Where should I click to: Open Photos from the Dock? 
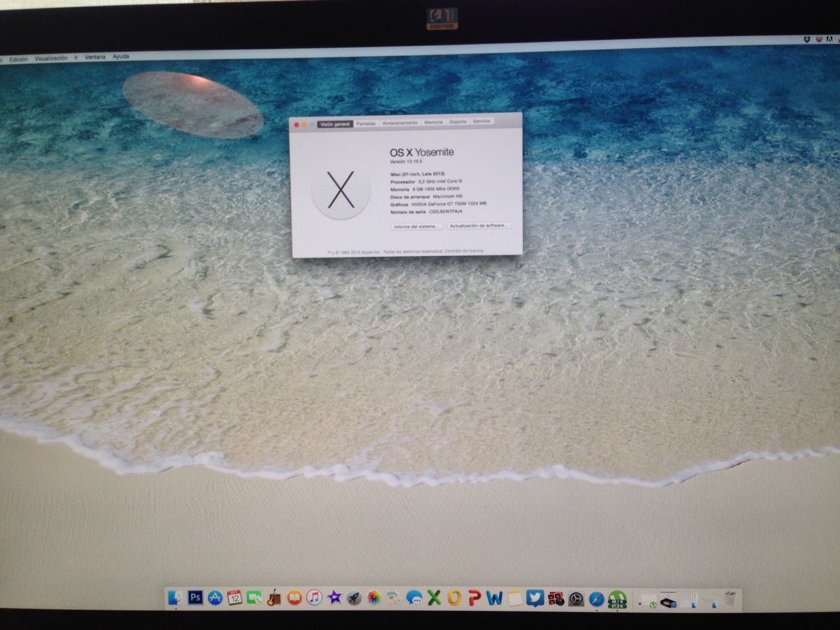click(x=374, y=597)
